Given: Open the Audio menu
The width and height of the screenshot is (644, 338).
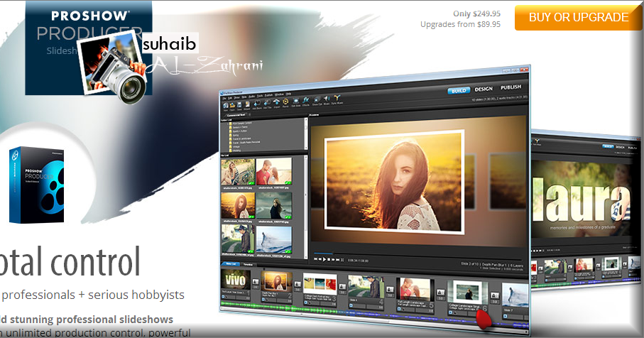Looking at the screenshot, I should tap(251, 97).
